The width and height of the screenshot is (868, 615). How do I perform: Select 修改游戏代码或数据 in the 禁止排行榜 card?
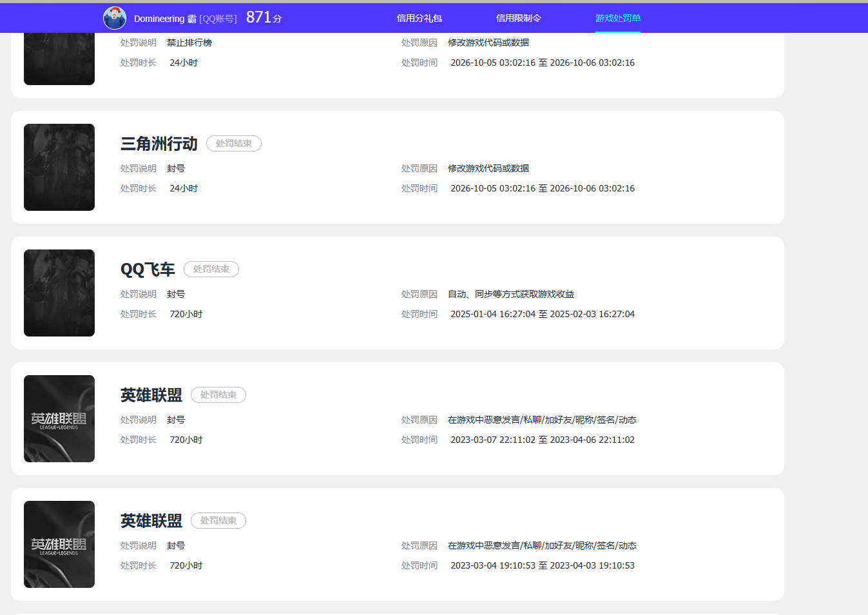(x=488, y=43)
